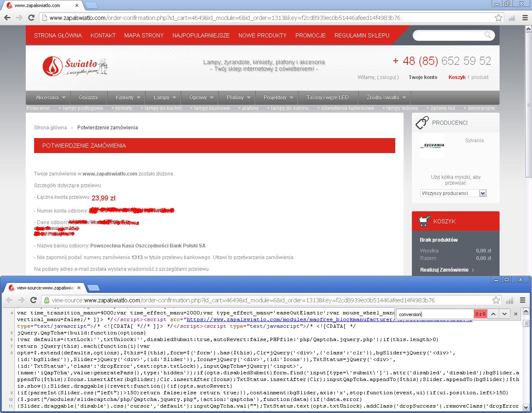The width and height of the screenshot is (532, 413).
Task: Open KONTAKT in the top navigation
Action: coord(103,35)
